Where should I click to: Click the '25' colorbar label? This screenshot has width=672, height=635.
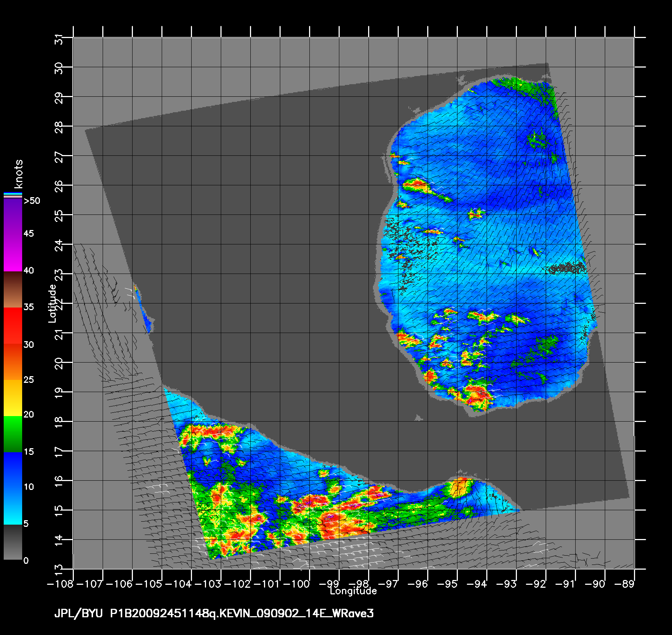pos(29,380)
